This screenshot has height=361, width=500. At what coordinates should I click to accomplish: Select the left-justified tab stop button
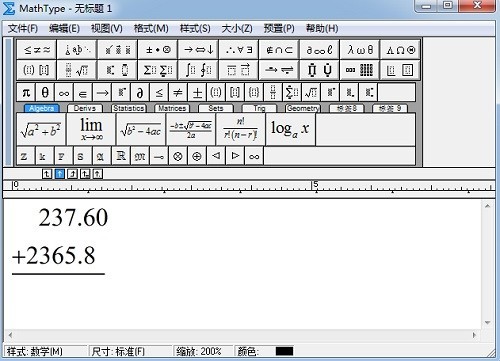(x=47, y=174)
